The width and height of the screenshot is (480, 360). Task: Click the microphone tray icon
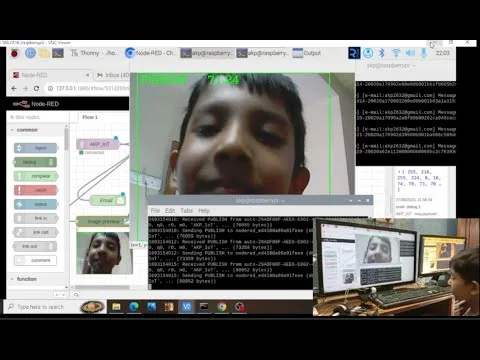(x=424, y=53)
